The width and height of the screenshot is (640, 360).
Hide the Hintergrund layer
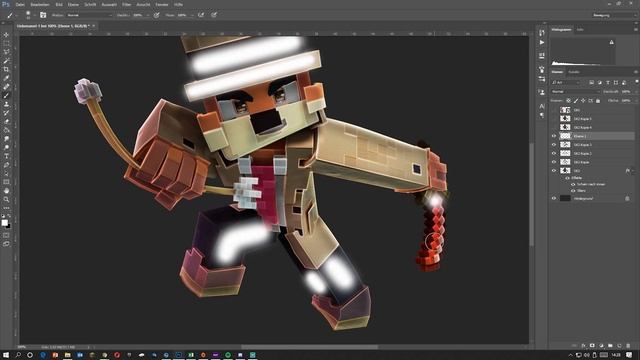tap(554, 198)
